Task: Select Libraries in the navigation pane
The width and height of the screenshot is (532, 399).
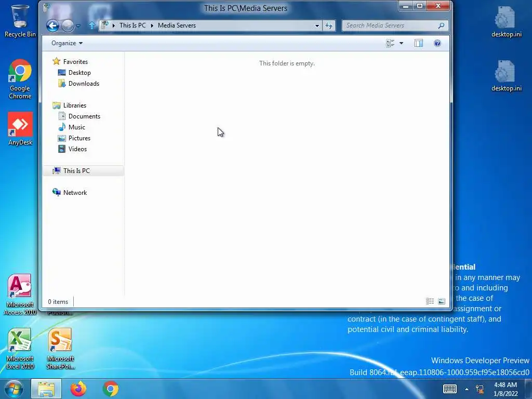Action: (x=70, y=105)
